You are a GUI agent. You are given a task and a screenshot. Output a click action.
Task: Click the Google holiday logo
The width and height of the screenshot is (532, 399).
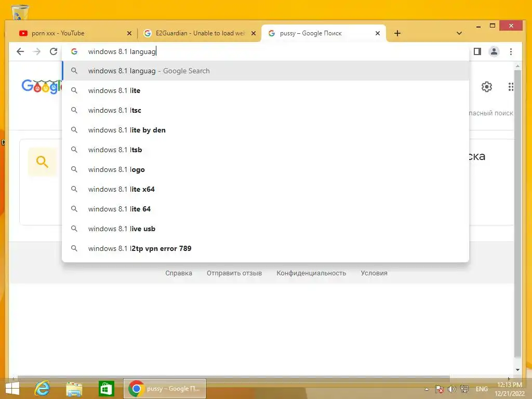click(x=42, y=87)
